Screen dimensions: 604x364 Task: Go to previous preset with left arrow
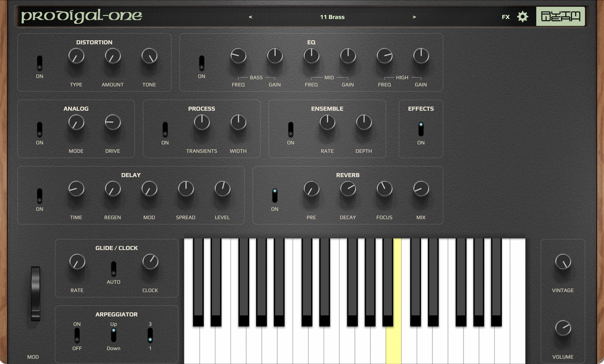(251, 17)
